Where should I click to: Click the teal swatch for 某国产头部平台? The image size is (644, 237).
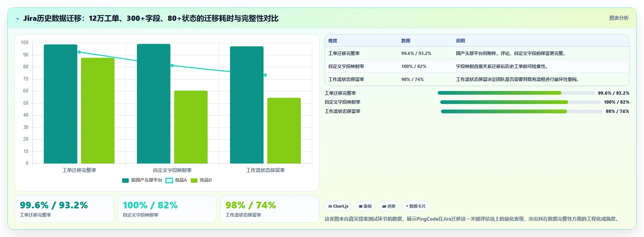[125, 181]
